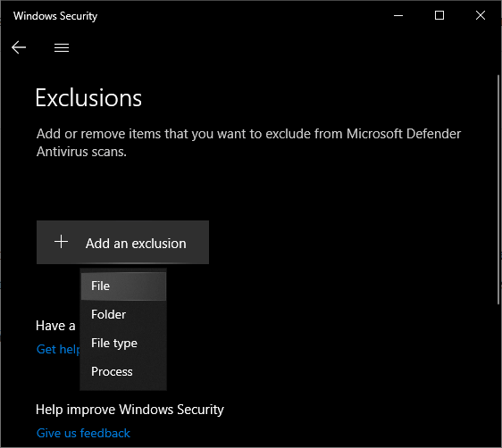The width and height of the screenshot is (502, 448).
Task: Follow the Give us feedback link
Action: (83, 433)
